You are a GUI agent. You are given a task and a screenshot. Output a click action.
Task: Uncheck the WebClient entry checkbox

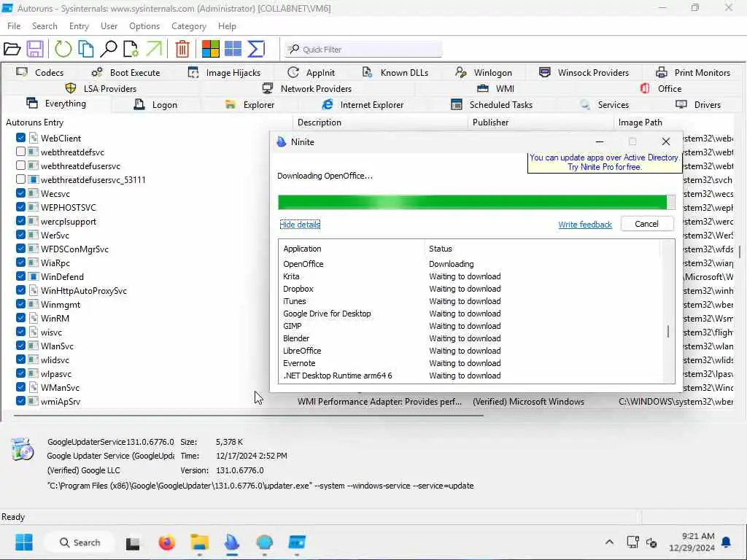[20, 138]
